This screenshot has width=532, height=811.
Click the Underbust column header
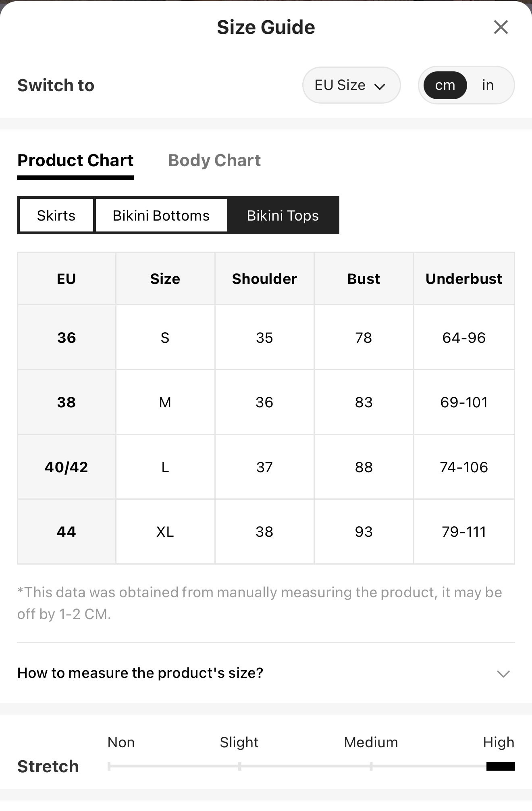pyautogui.click(x=464, y=279)
